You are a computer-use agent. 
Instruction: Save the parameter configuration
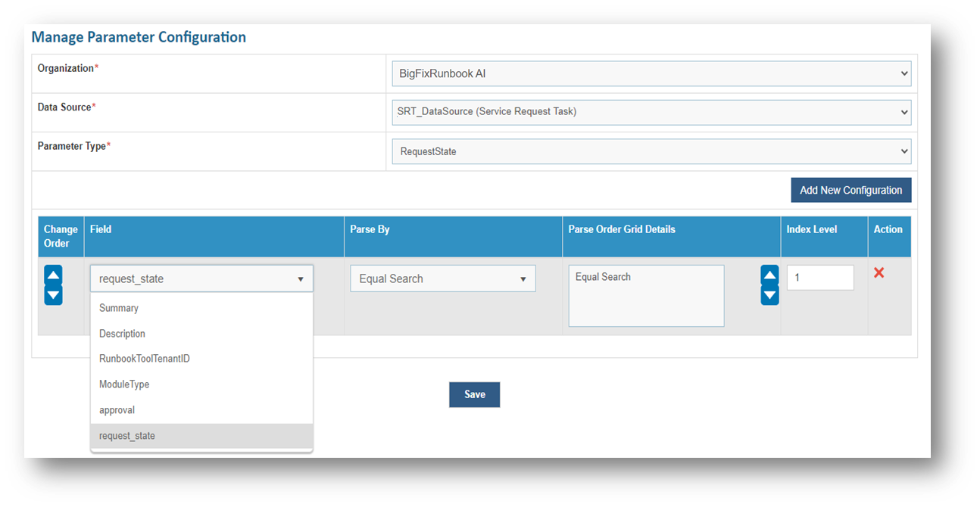point(474,394)
